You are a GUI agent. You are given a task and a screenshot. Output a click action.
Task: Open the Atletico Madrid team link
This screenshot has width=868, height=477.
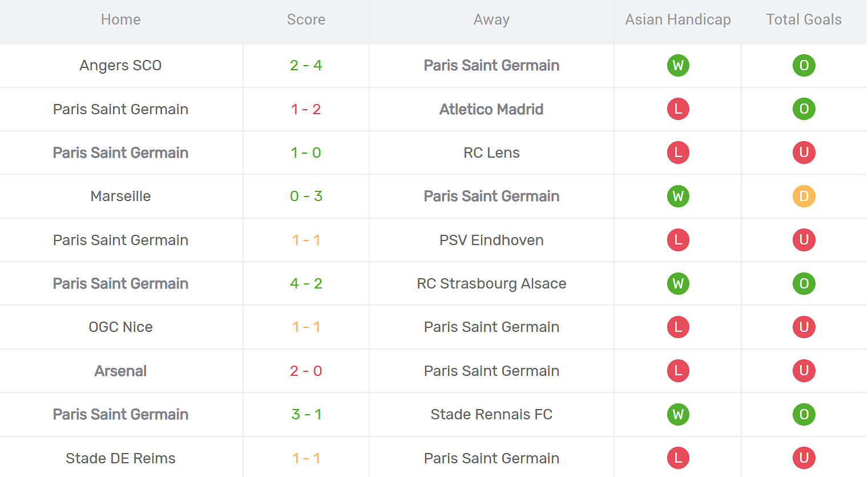(491, 109)
